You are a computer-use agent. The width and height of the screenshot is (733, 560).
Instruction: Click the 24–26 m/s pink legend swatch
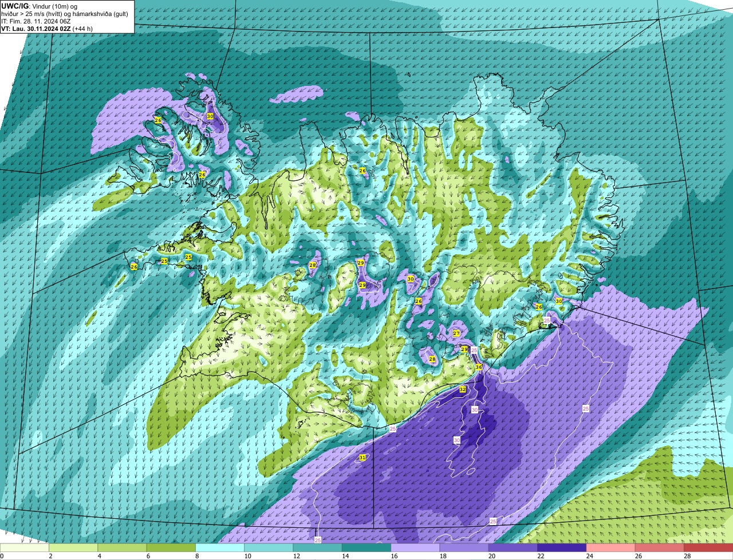coord(610,548)
